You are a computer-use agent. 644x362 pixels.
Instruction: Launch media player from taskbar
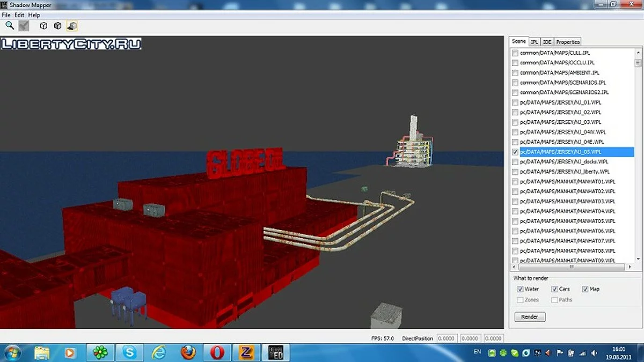(x=71, y=352)
